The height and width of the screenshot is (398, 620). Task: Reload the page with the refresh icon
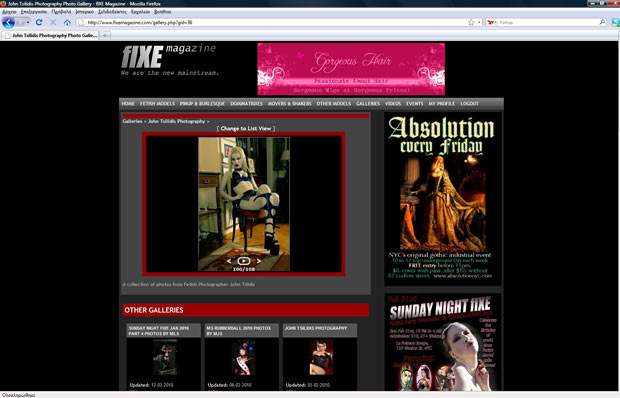[x=39, y=23]
